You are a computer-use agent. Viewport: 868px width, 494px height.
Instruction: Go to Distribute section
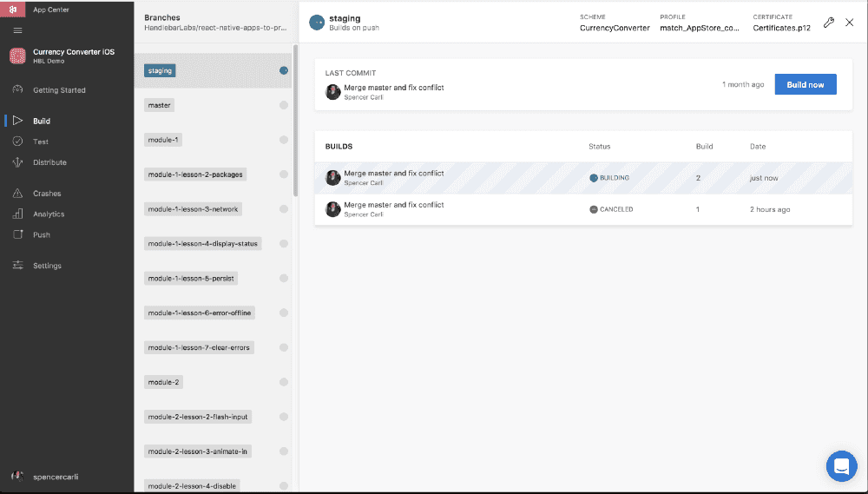coord(49,162)
